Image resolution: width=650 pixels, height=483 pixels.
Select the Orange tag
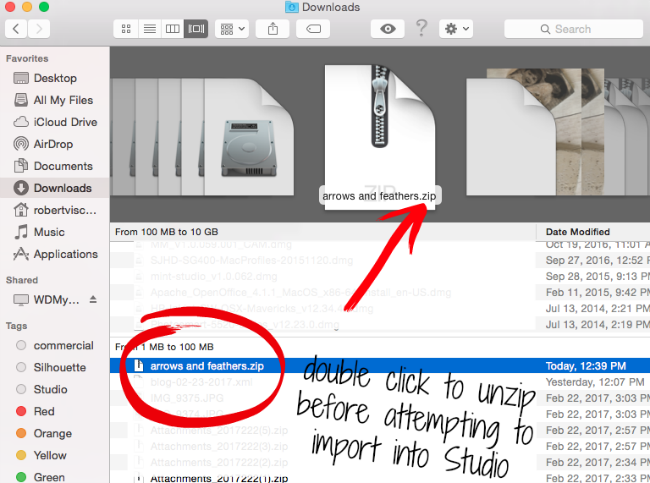click(x=55, y=434)
